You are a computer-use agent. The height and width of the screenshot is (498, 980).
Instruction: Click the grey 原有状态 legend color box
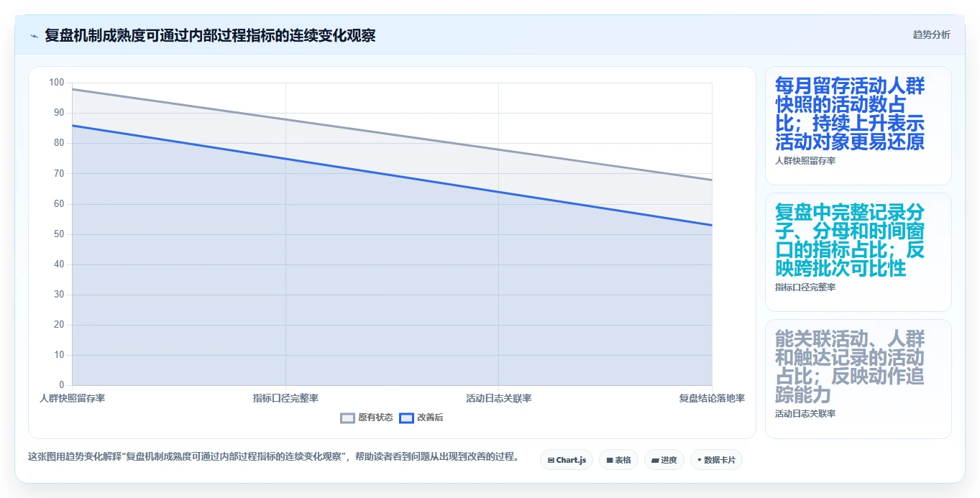(x=348, y=418)
